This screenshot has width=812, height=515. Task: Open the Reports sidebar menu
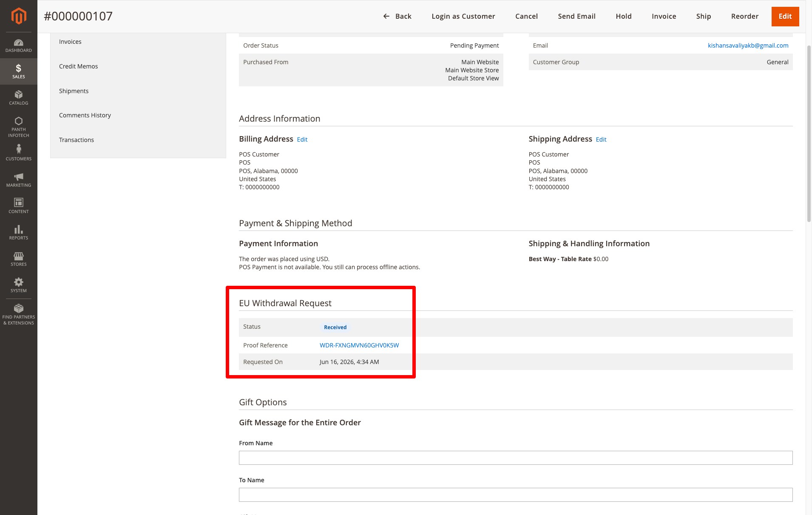click(18, 232)
